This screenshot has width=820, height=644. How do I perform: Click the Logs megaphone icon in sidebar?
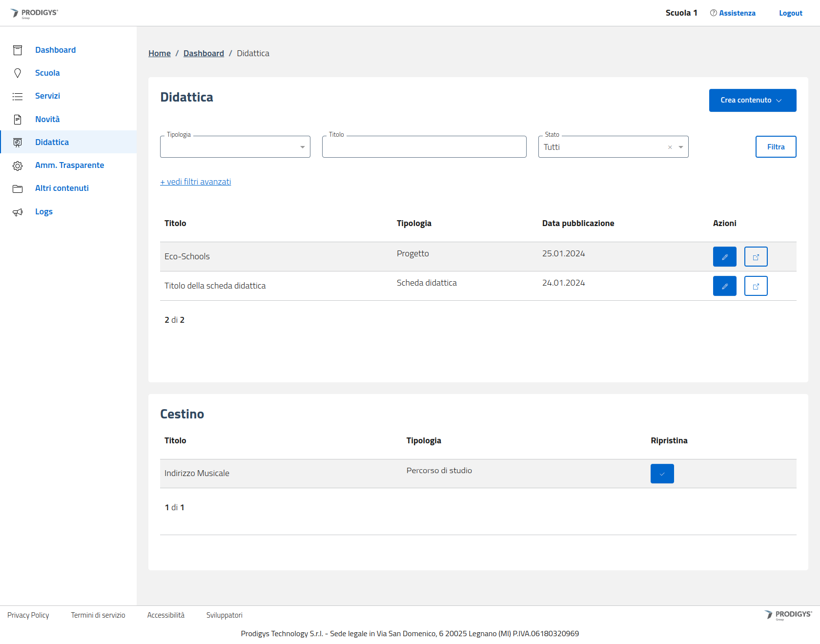pos(18,212)
